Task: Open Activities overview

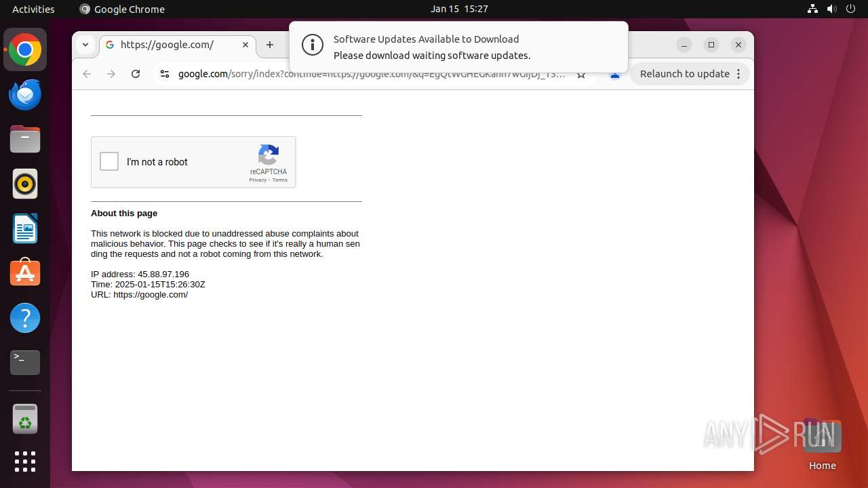Action: coord(33,9)
